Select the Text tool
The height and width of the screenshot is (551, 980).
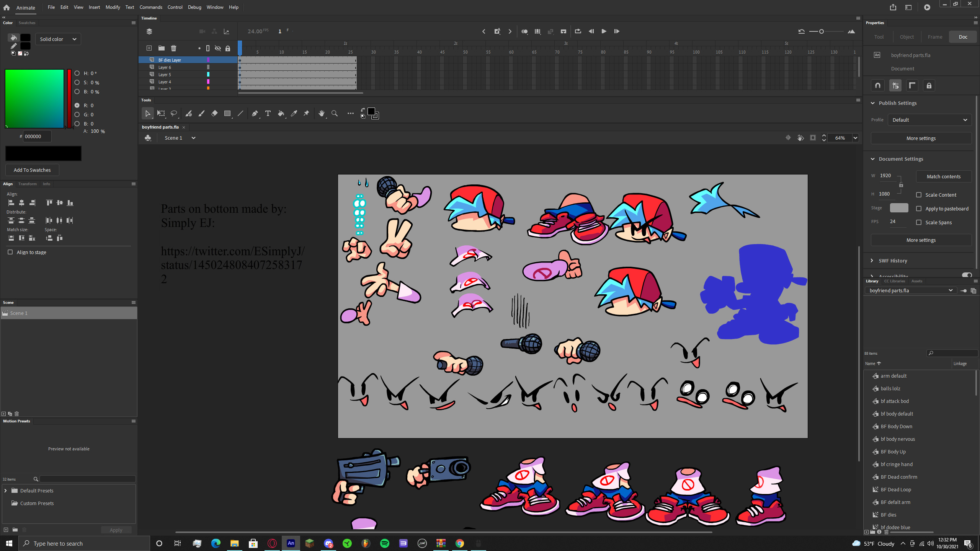point(268,113)
